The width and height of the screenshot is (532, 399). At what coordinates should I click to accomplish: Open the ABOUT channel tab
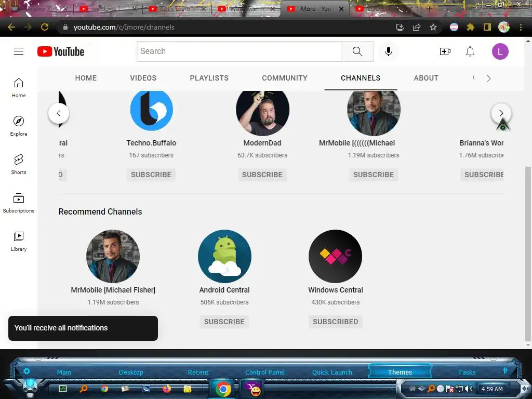pyautogui.click(x=426, y=78)
